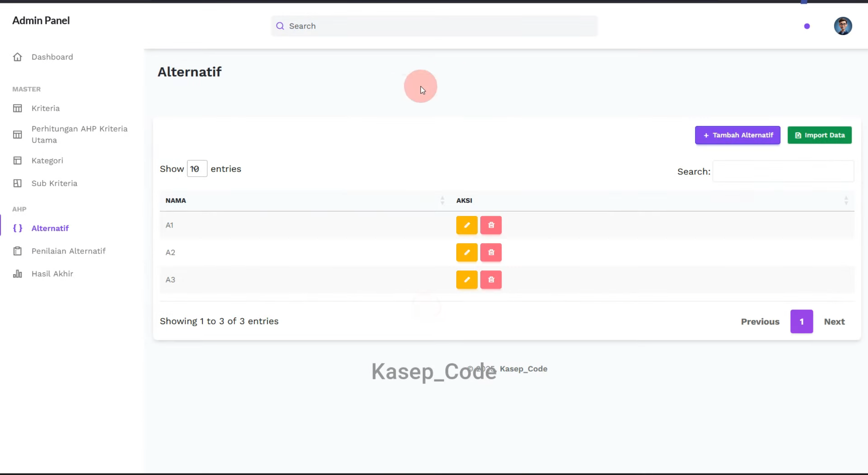Click the Admin Panel title
The width and height of the screenshot is (868, 475).
pyautogui.click(x=41, y=20)
